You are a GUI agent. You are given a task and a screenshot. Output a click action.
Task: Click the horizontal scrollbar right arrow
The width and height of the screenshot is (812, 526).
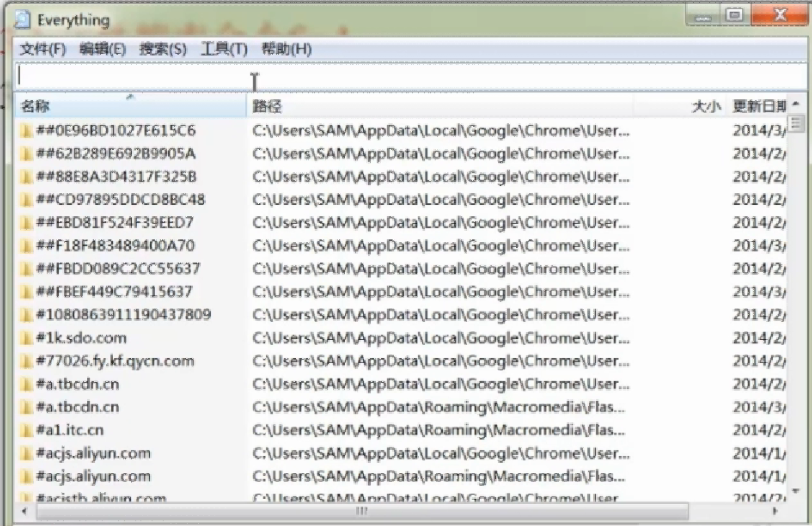pos(775,511)
